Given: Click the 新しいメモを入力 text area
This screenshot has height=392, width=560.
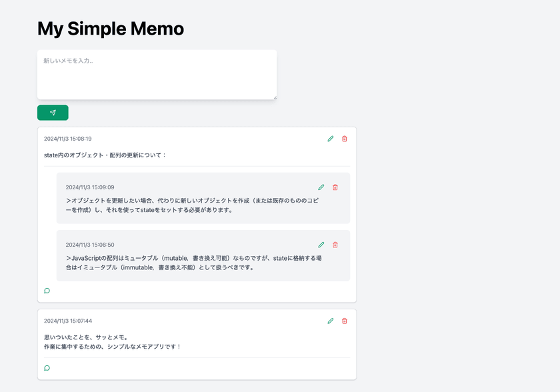Looking at the screenshot, I should pyautogui.click(x=157, y=73).
